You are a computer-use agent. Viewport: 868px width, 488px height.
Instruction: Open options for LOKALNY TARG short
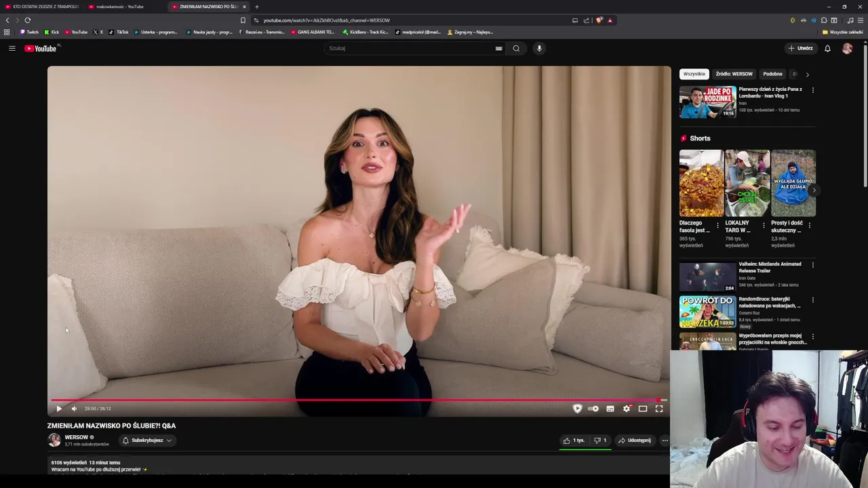tap(764, 225)
